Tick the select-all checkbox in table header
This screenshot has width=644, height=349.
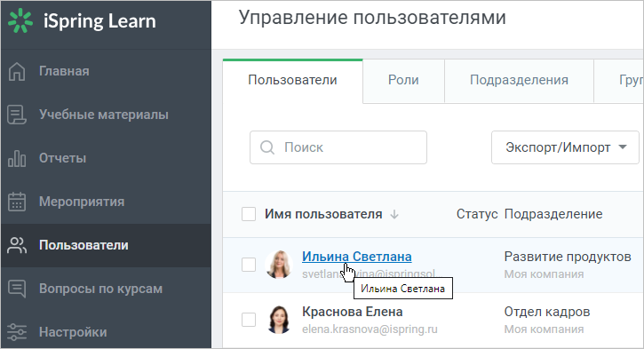point(249,214)
